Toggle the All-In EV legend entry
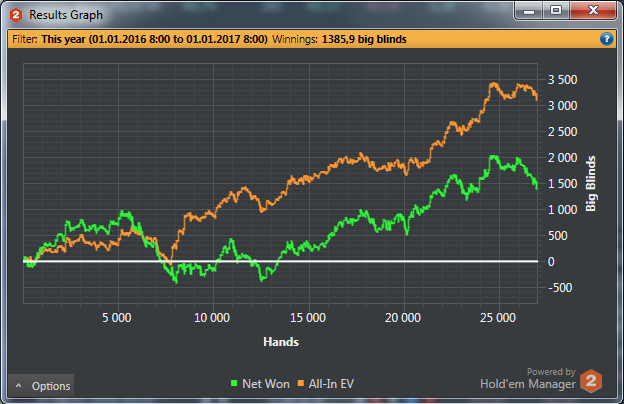Screen dimensions: 624x404 (326, 384)
